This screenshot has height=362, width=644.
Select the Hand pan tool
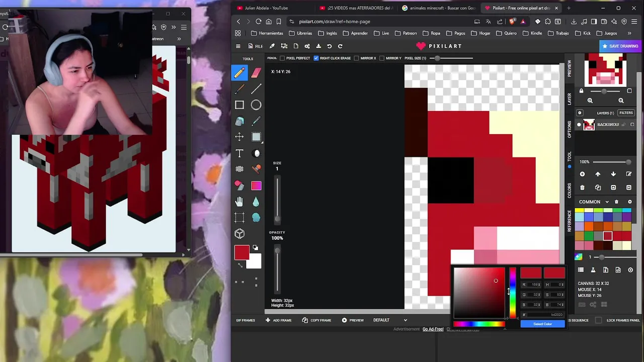click(239, 202)
